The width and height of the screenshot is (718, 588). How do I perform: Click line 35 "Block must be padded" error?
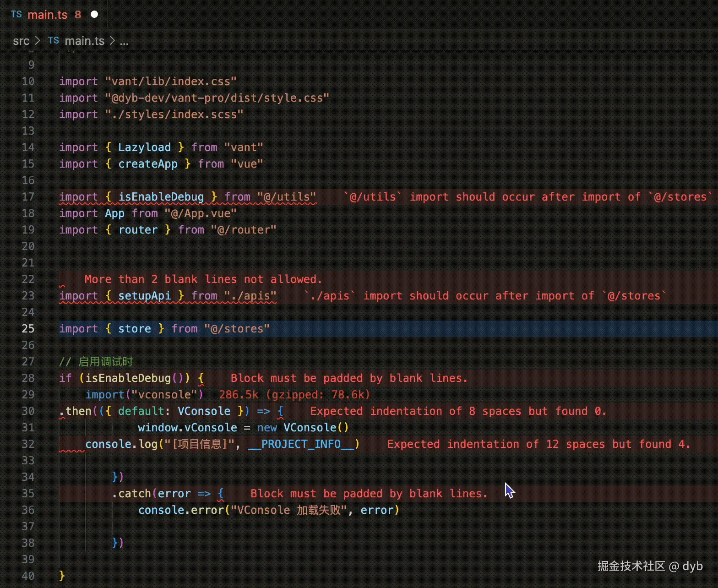369,494
